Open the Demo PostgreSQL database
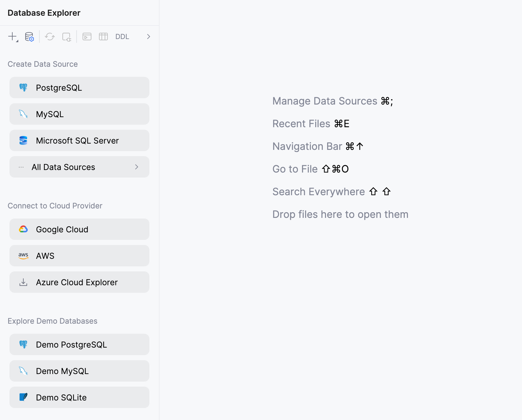Viewport: 522px width, 420px height. 79,344
